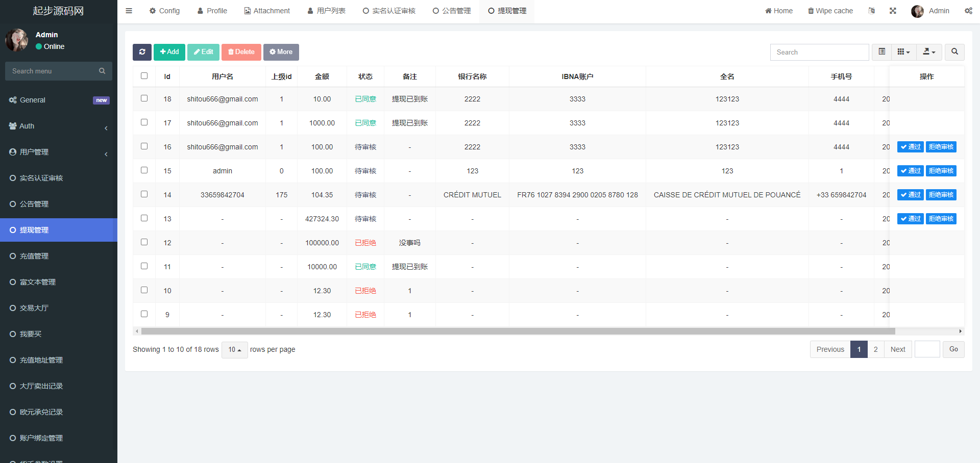Click the fullscreen expand icon

point(893,11)
